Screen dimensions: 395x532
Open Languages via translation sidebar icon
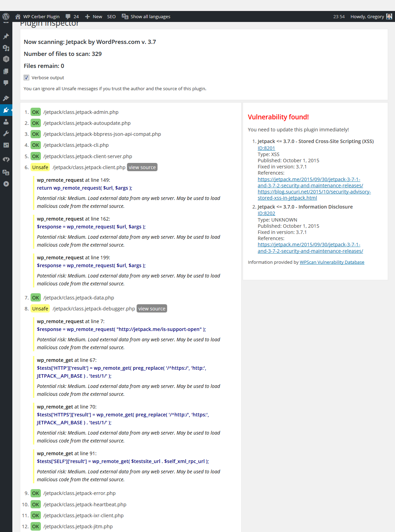[x=6, y=172]
